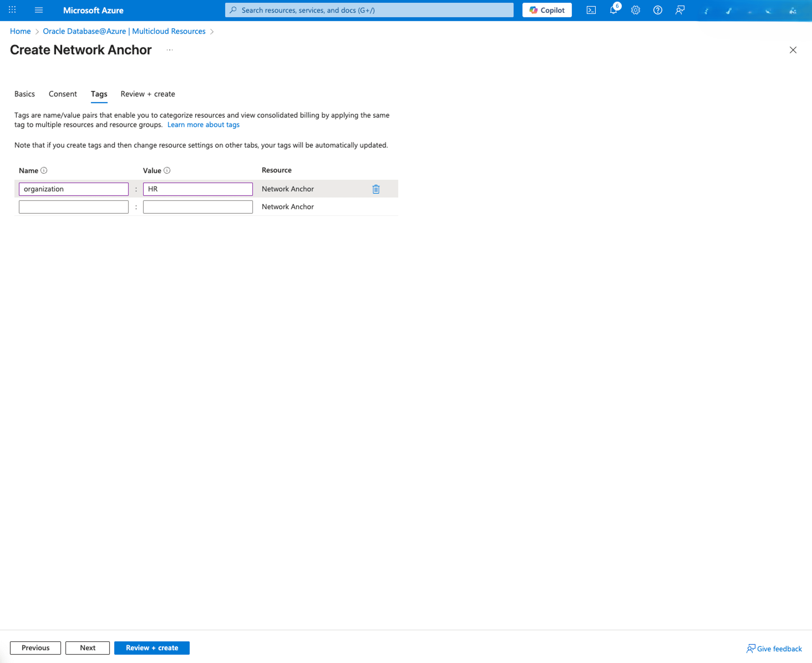Expand the ellipsis menu beside the title

(x=169, y=50)
